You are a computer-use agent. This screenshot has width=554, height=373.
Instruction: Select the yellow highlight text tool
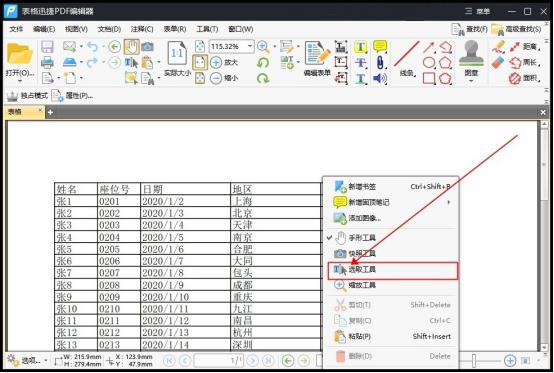pyautogui.click(x=360, y=47)
